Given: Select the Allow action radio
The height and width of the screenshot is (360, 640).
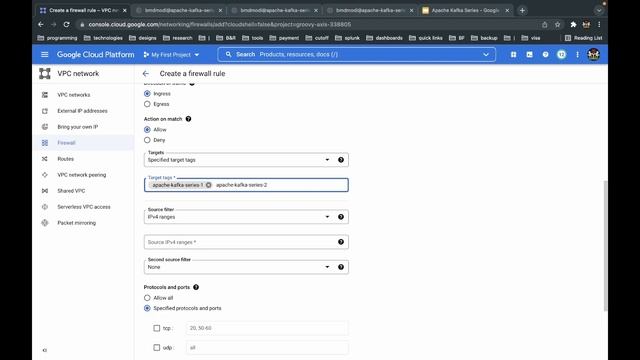Looking at the screenshot, I should click(147, 129).
